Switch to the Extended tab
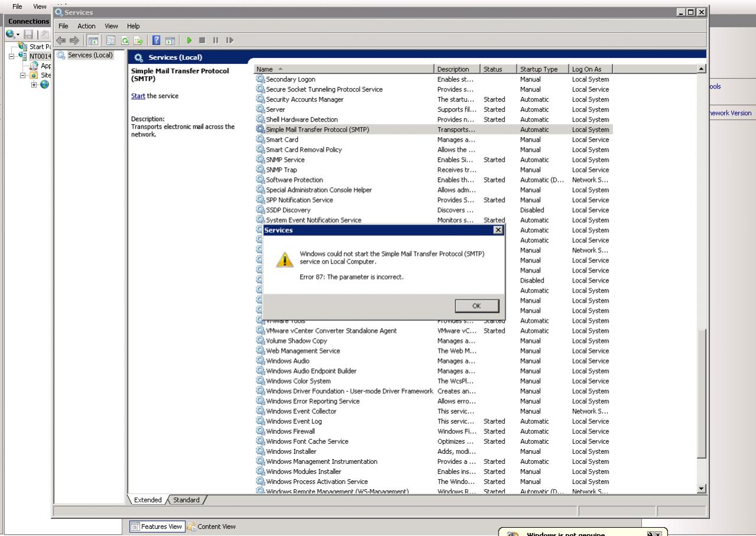 click(x=148, y=500)
